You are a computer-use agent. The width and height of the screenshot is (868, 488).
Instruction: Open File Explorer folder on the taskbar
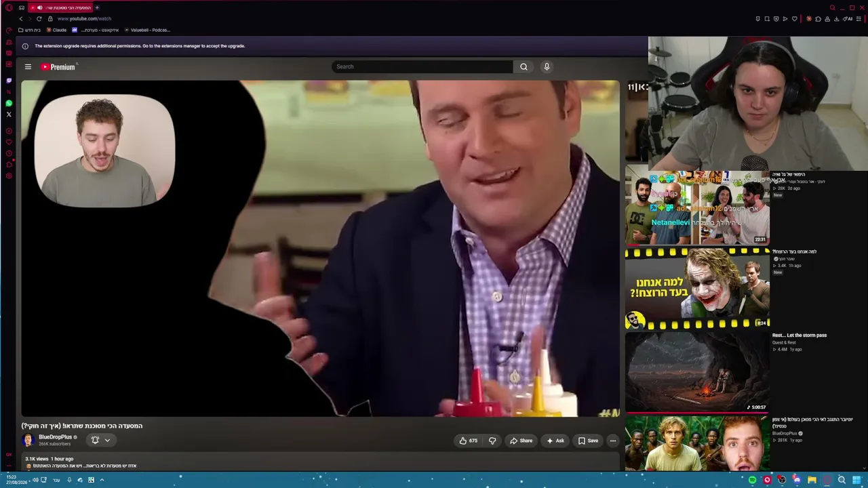tap(812, 480)
